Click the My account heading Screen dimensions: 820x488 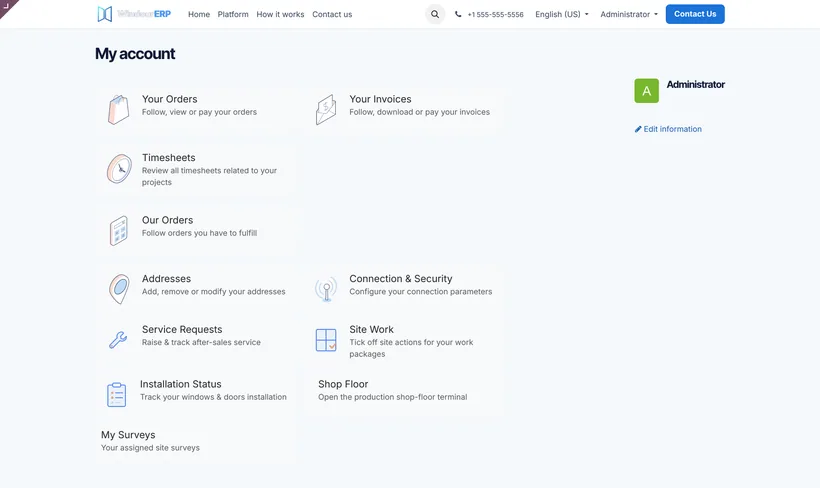(x=135, y=53)
